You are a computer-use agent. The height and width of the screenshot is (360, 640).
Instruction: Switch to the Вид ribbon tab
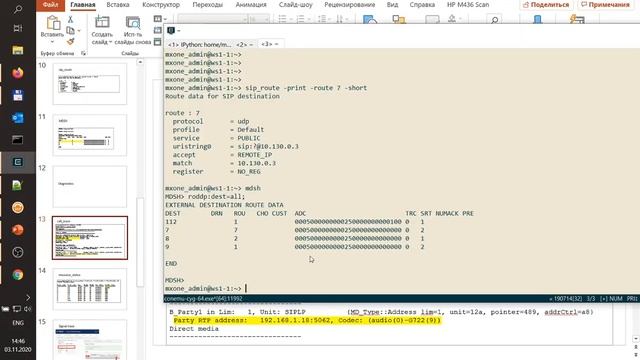[392, 5]
